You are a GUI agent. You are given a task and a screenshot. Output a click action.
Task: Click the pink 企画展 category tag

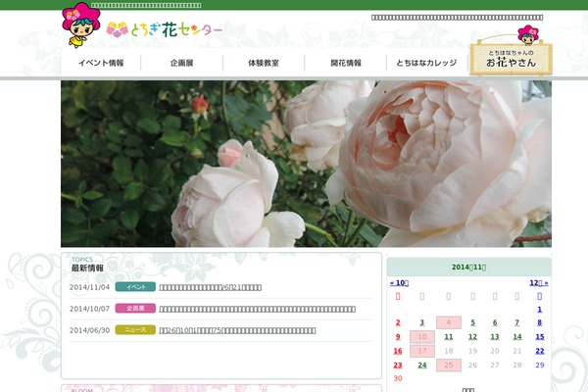pyautogui.click(x=135, y=309)
